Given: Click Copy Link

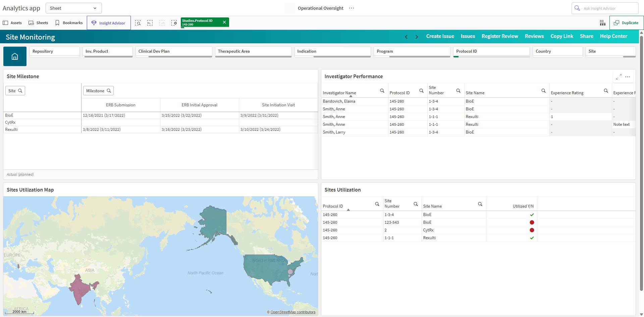Looking at the screenshot, I should [x=562, y=36].
